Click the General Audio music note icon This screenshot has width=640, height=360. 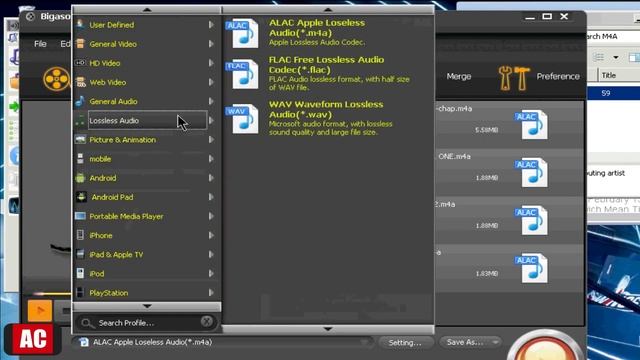click(80, 101)
